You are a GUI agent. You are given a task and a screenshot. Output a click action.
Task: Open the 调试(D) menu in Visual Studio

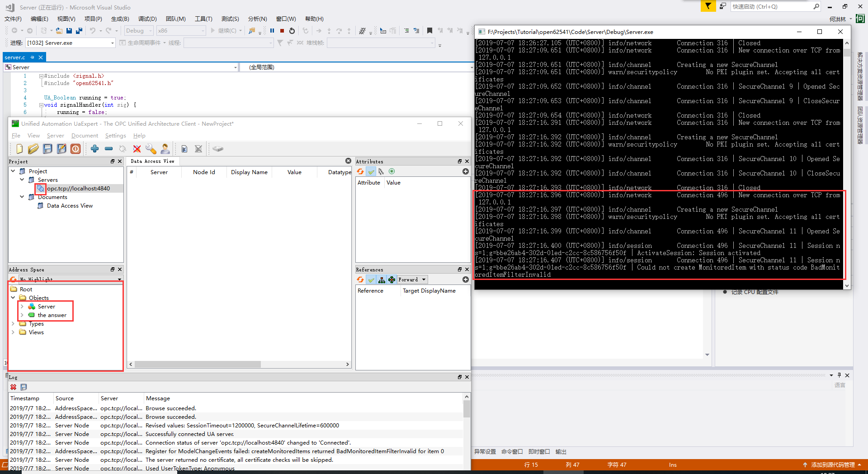click(x=147, y=19)
